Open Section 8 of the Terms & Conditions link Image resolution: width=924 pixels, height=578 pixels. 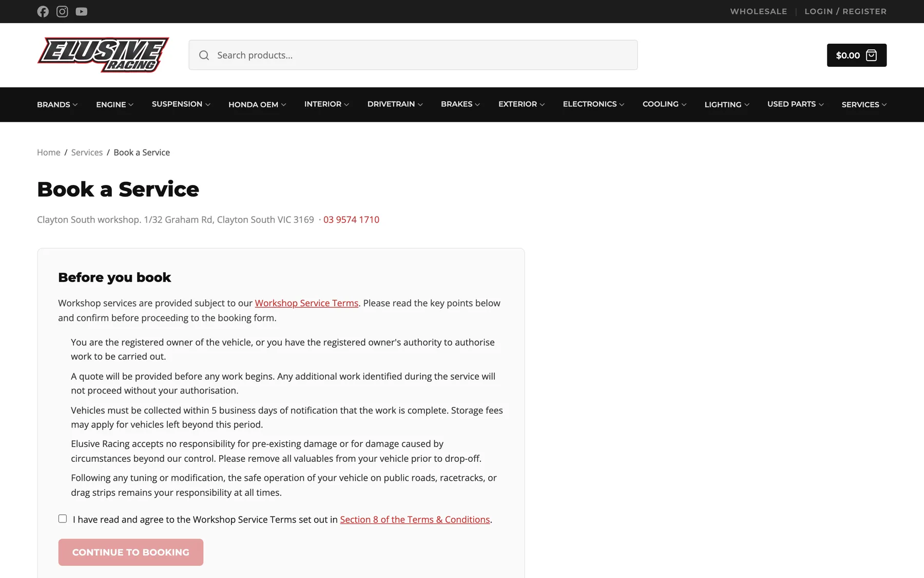point(415,519)
